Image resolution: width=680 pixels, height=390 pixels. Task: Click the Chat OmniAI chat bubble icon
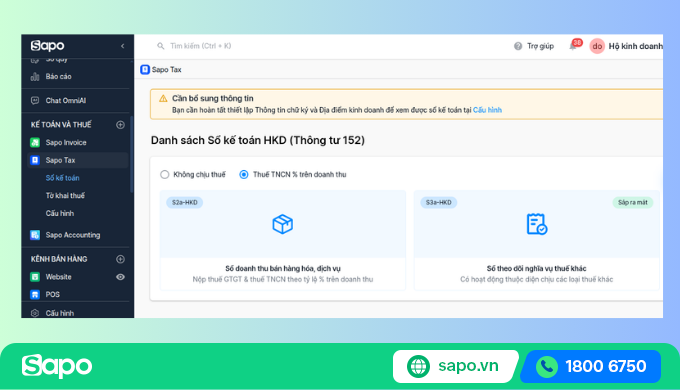pyautogui.click(x=35, y=101)
